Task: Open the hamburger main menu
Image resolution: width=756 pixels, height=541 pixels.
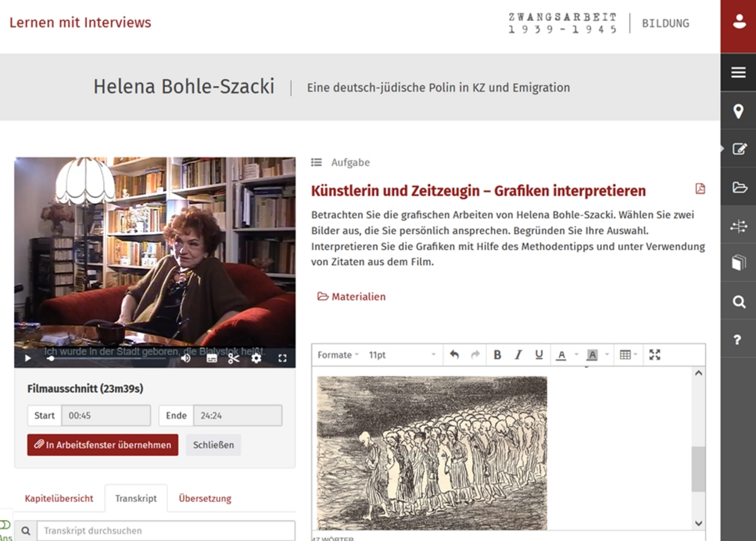Action: pos(738,72)
